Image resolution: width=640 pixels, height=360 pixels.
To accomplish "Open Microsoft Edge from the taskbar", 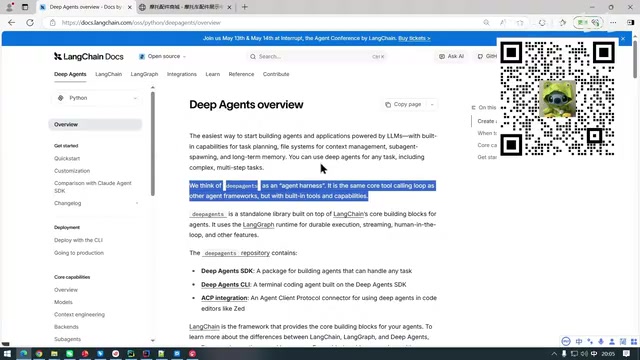I will [24, 353].
